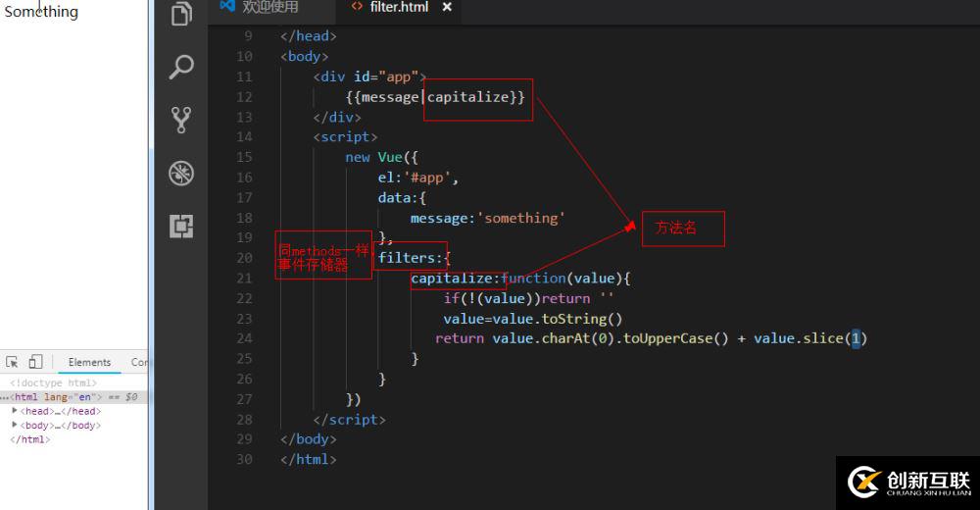Open the Search magnifier in activity bar
980x510 pixels.
click(181, 67)
